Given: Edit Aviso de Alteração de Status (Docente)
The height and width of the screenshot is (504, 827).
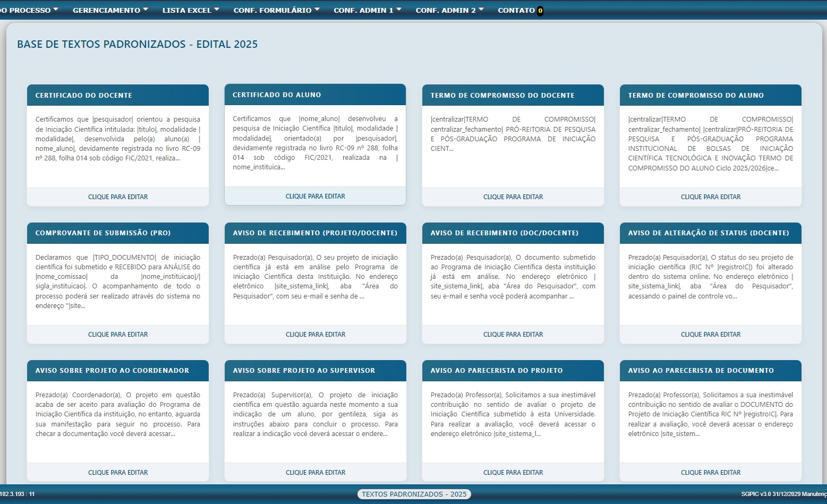Looking at the screenshot, I should (x=711, y=335).
